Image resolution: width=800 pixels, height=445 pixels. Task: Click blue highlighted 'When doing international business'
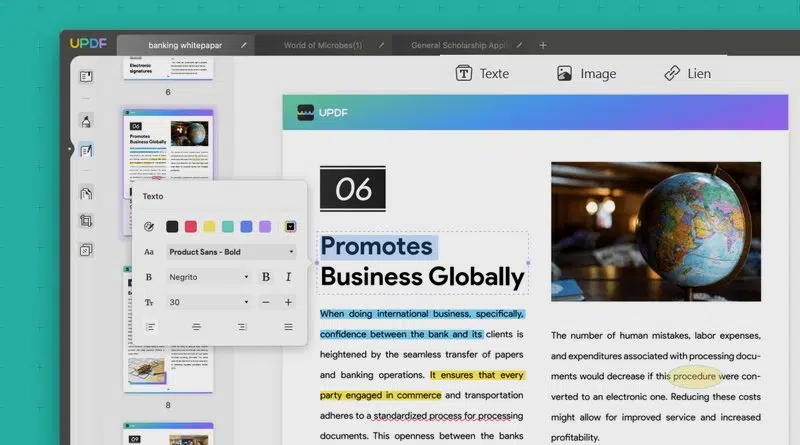[421, 314]
